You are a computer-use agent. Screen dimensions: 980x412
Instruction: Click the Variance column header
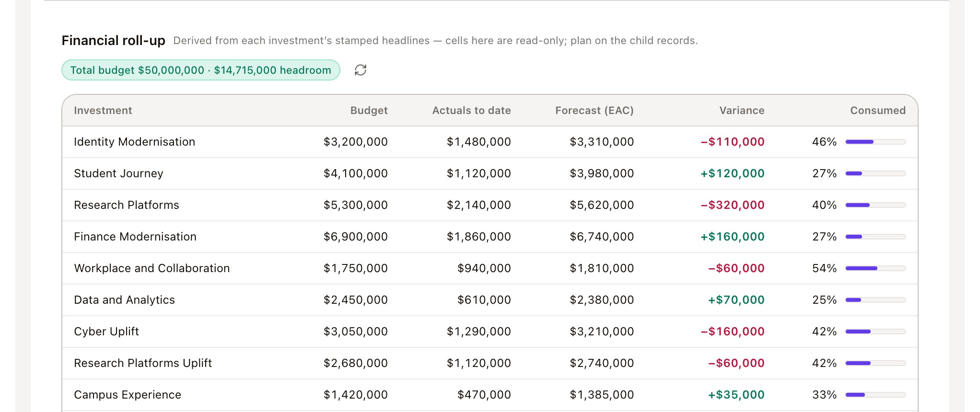[742, 110]
